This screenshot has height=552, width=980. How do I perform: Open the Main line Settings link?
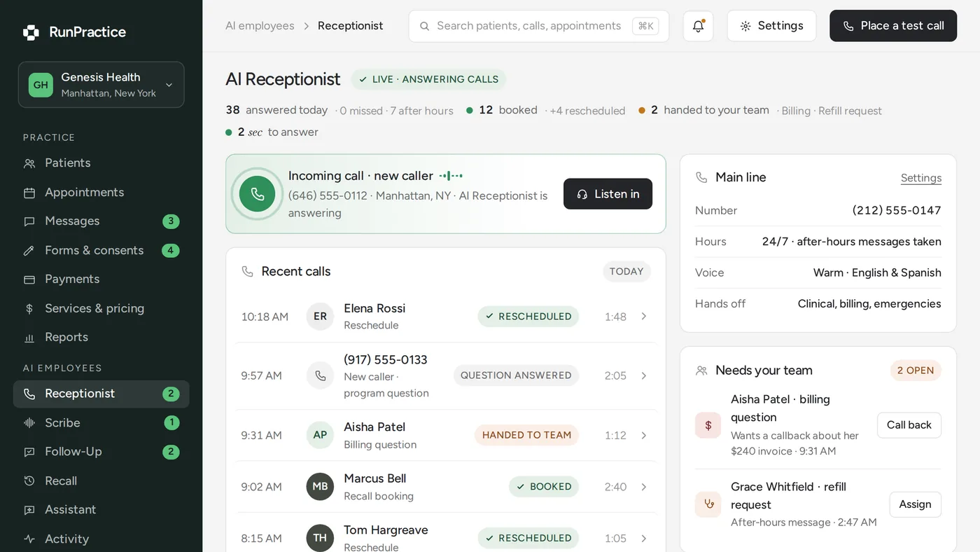(921, 178)
